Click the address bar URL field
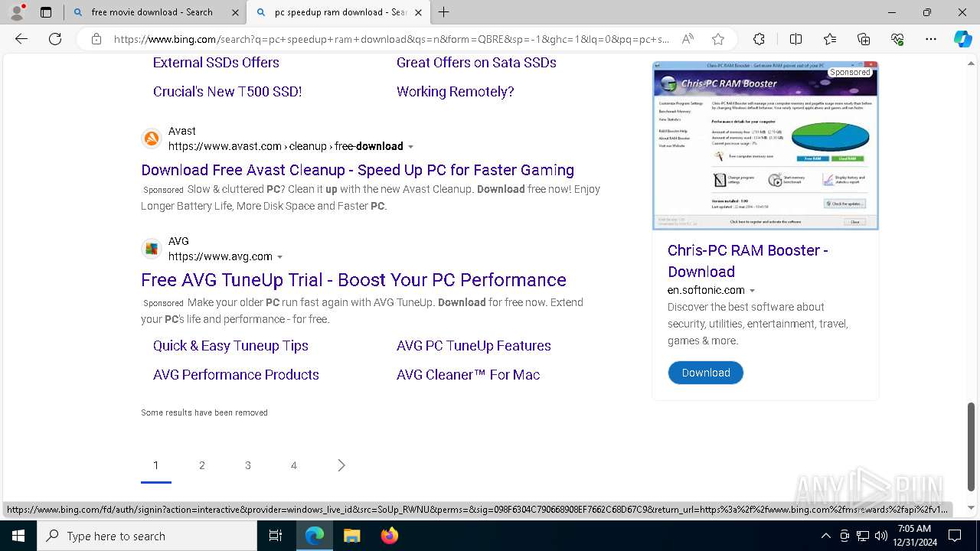The image size is (980, 551). pyautogui.click(x=390, y=39)
